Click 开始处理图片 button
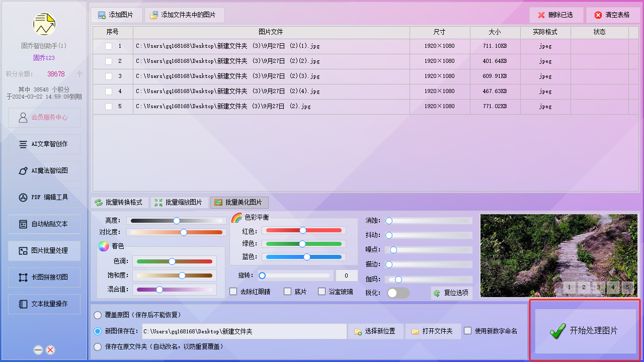644x362 pixels. coord(586,331)
